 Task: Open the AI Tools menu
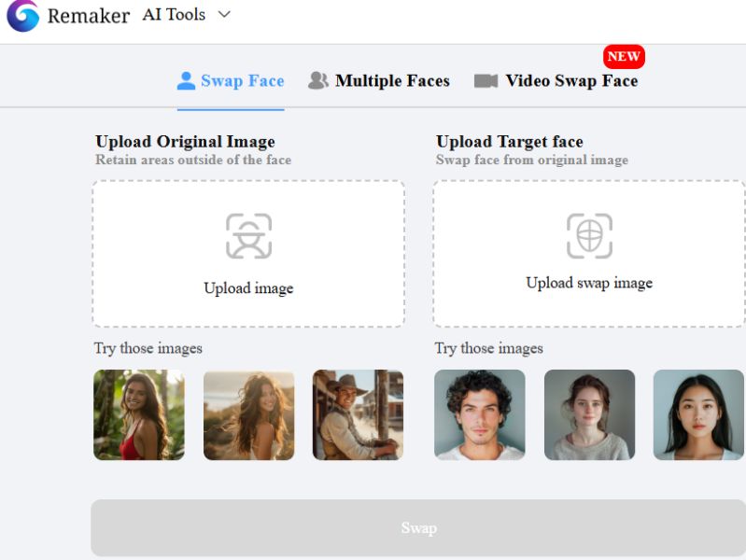tap(174, 15)
